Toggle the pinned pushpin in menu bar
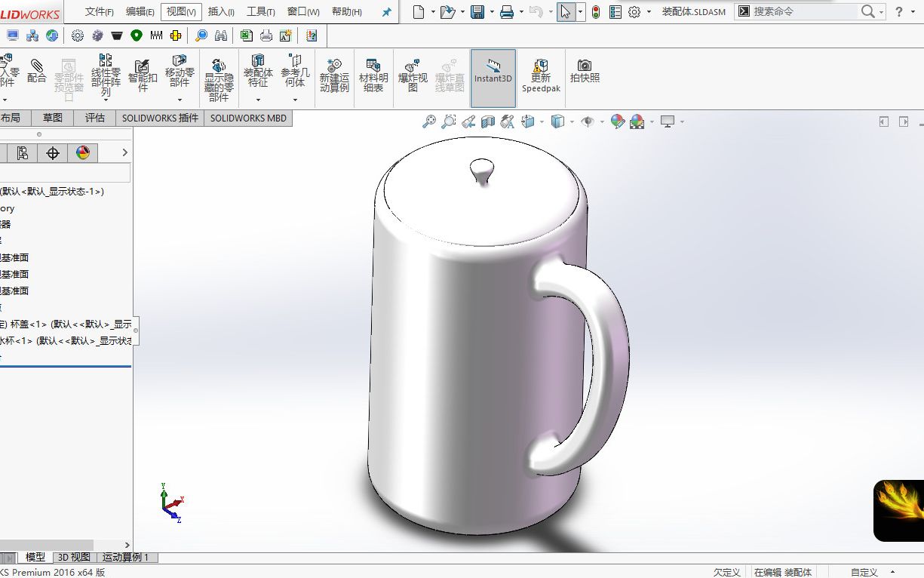This screenshot has height=578, width=924. 387,11
